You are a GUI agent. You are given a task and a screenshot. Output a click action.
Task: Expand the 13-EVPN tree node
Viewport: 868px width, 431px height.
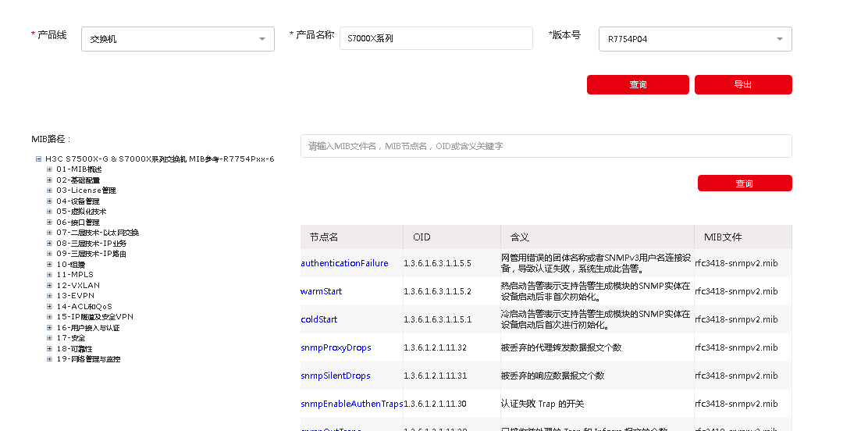[x=49, y=296]
